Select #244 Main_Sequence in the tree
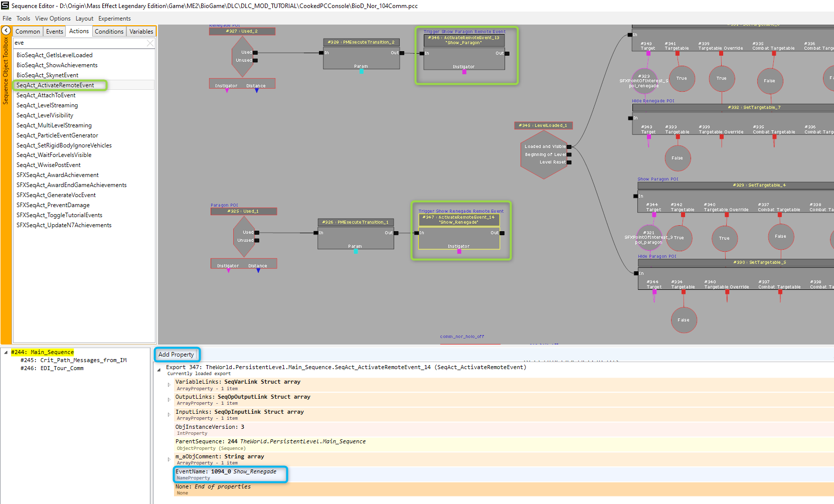 [42, 353]
